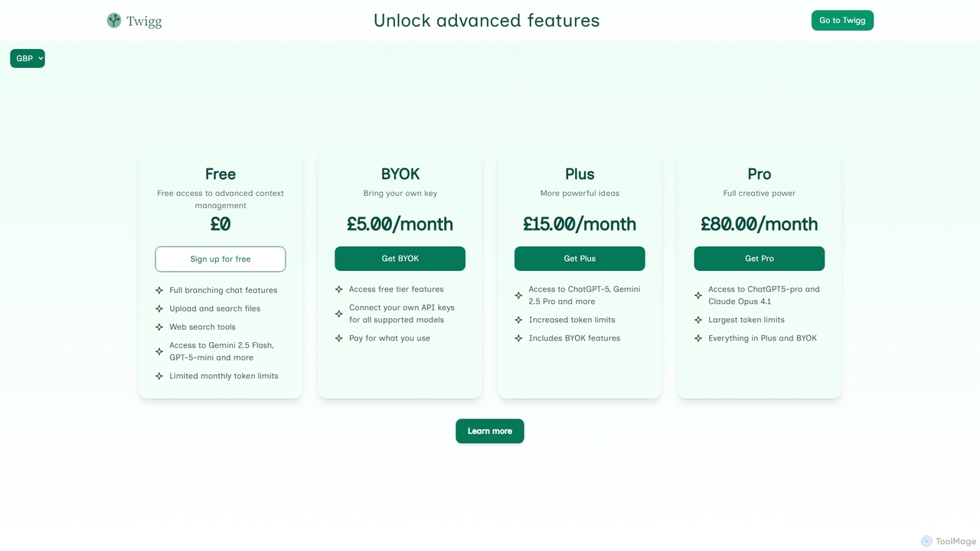Click the Twigg brand name link
Image resolution: width=980 pixels, height=551 pixels.
coord(144,21)
